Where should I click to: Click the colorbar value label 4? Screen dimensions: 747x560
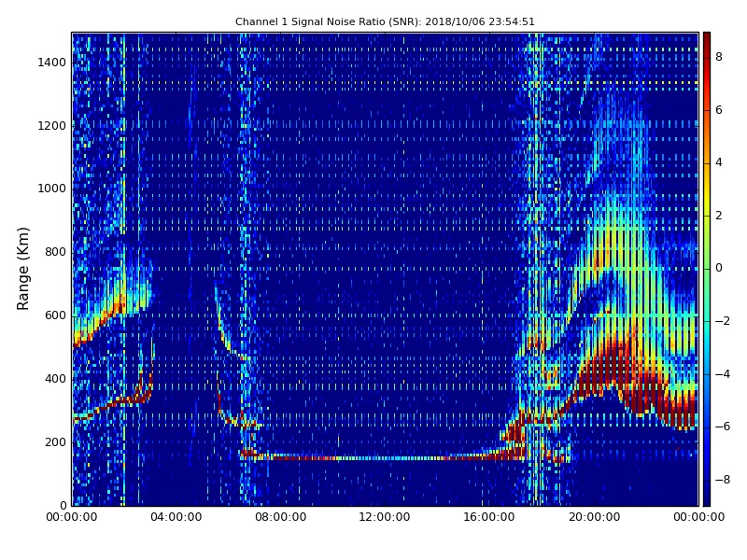719,162
